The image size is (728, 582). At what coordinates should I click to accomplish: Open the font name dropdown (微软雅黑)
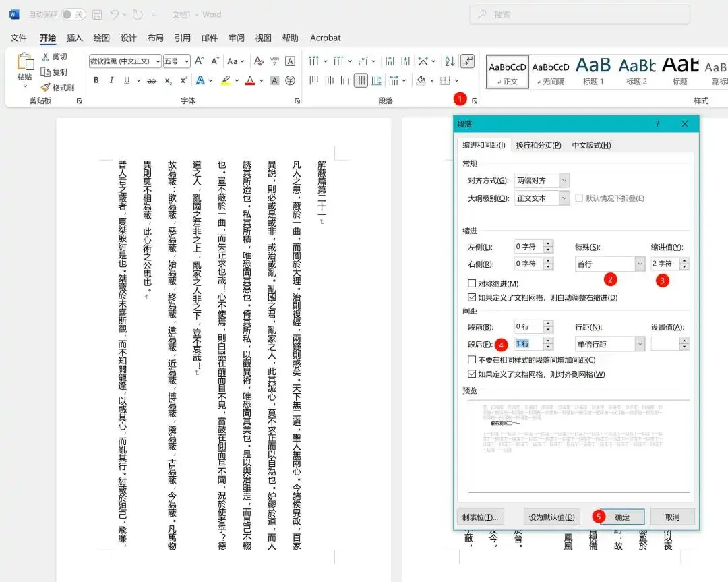(x=158, y=61)
